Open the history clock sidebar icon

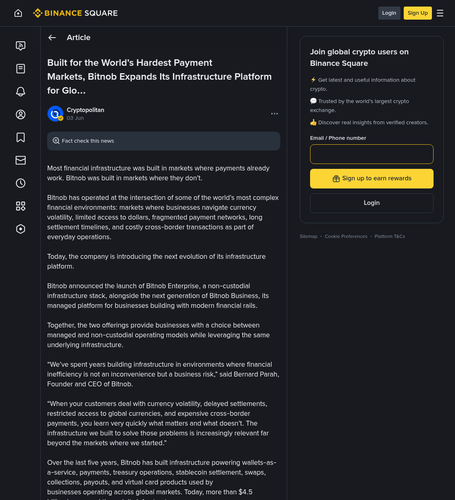click(x=21, y=183)
